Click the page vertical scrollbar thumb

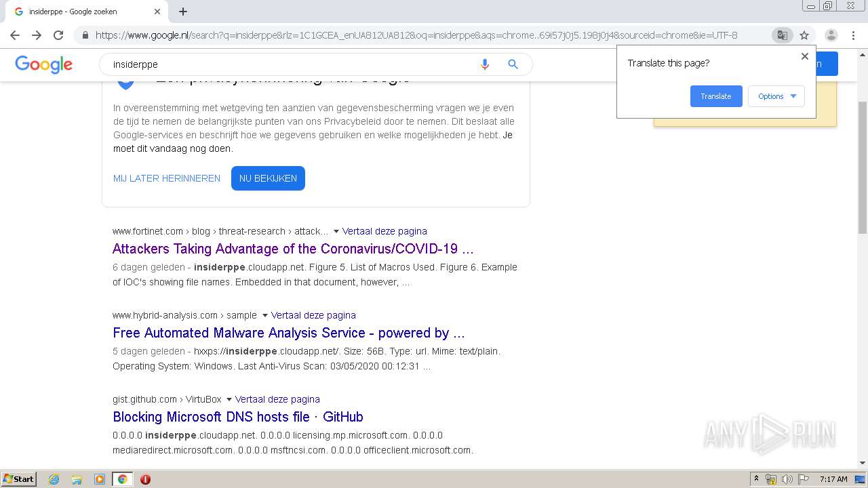pyautogui.click(x=863, y=168)
